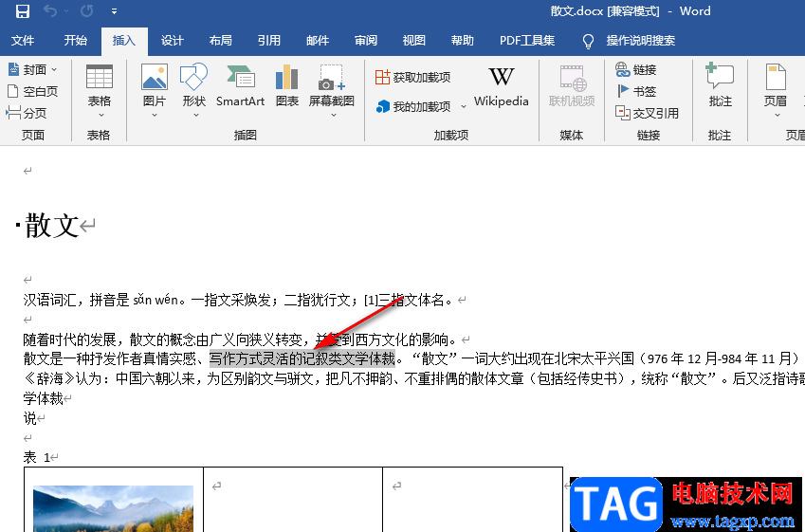The width and height of the screenshot is (805, 532).
Task: Switch to the 邮件 ribbon tab
Action: coord(318,41)
